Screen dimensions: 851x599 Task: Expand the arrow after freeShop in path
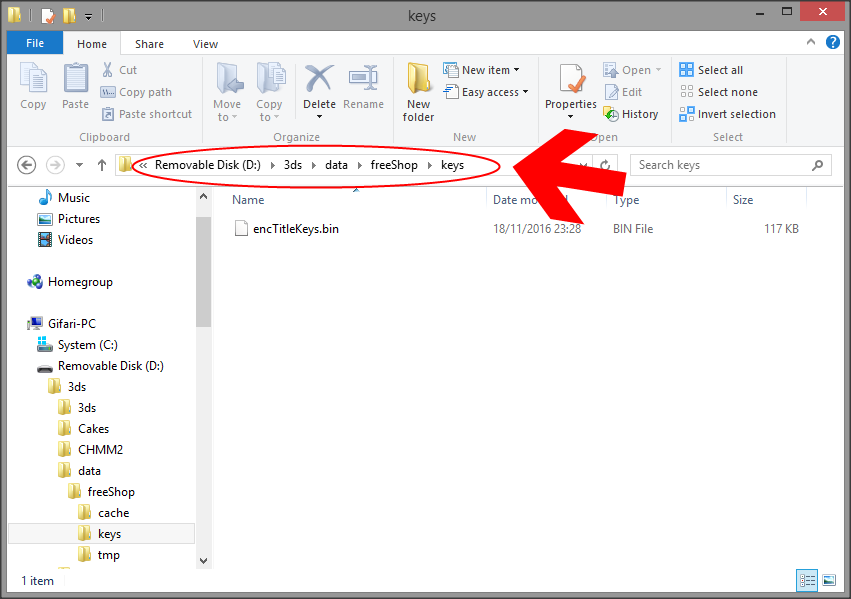pos(429,165)
